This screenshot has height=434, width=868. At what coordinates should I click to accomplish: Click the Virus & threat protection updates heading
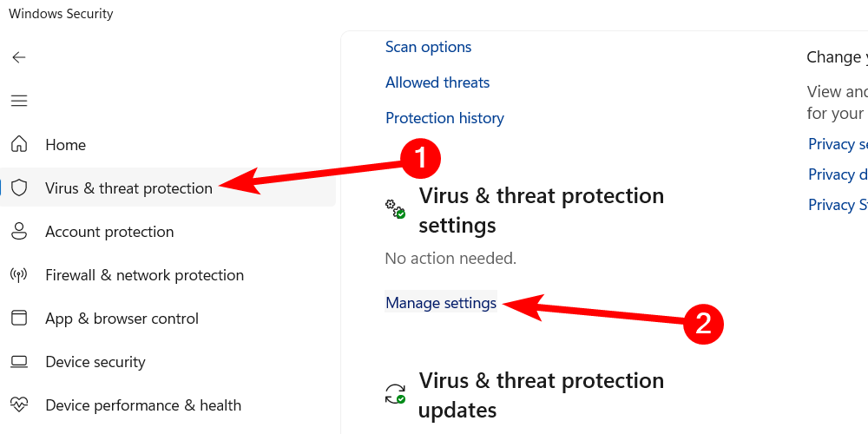[x=541, y=395]
